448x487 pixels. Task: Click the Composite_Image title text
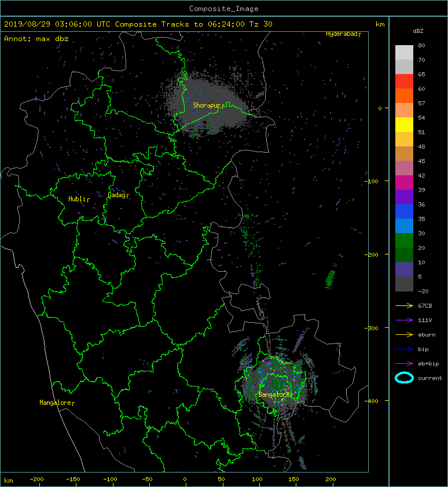[224, 9]
